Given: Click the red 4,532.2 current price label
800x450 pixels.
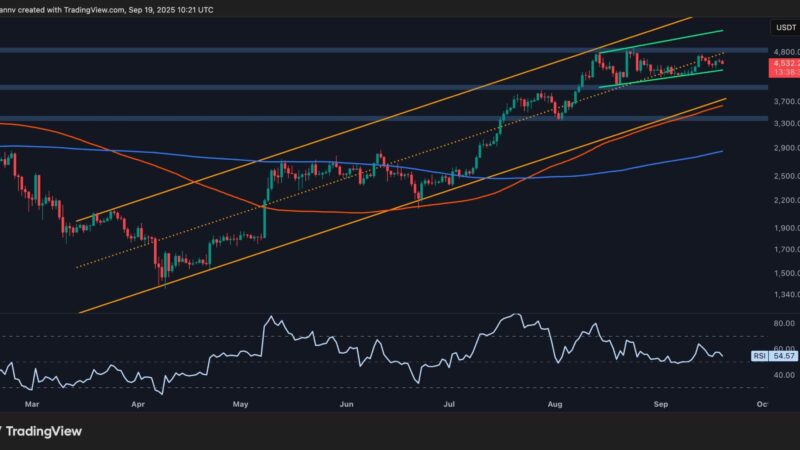Looking at the screenshot, I should tap(786, 63).
